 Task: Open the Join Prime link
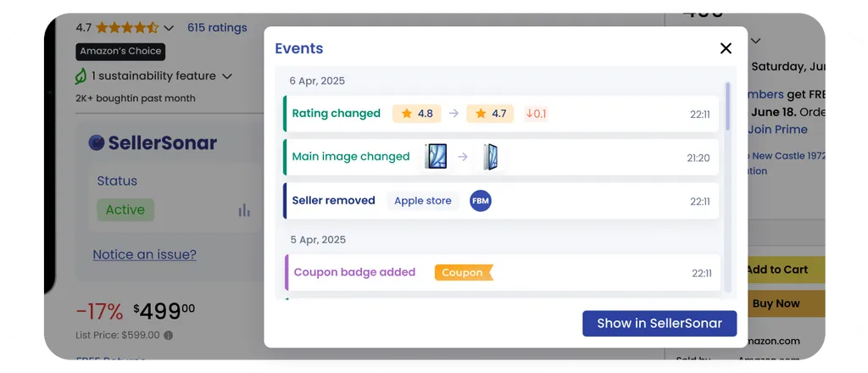[x=778, y=130]
